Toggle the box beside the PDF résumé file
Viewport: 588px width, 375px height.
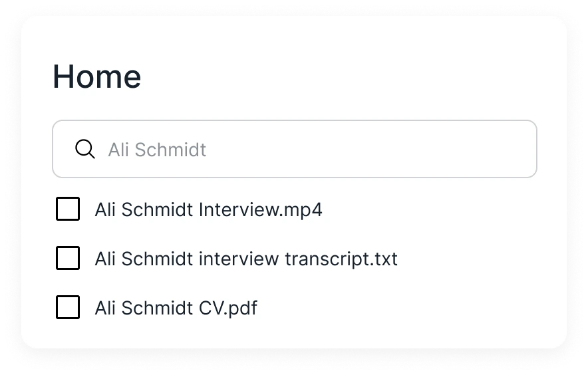click(x=68, y=307)
